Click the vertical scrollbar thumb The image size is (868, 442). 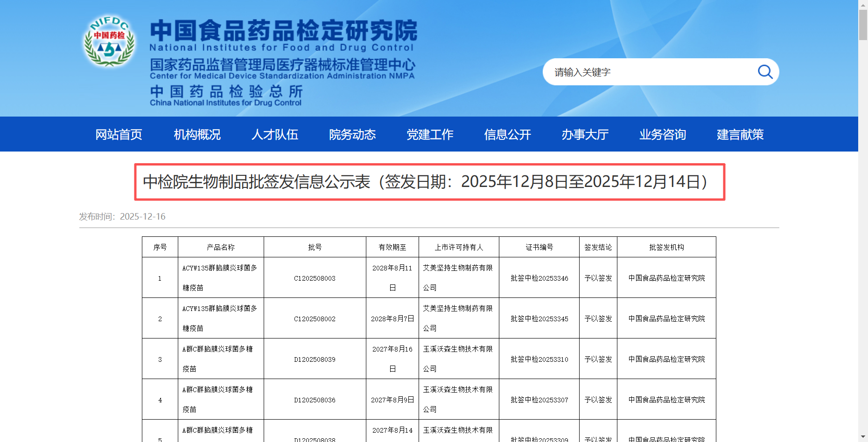[863, 24]
